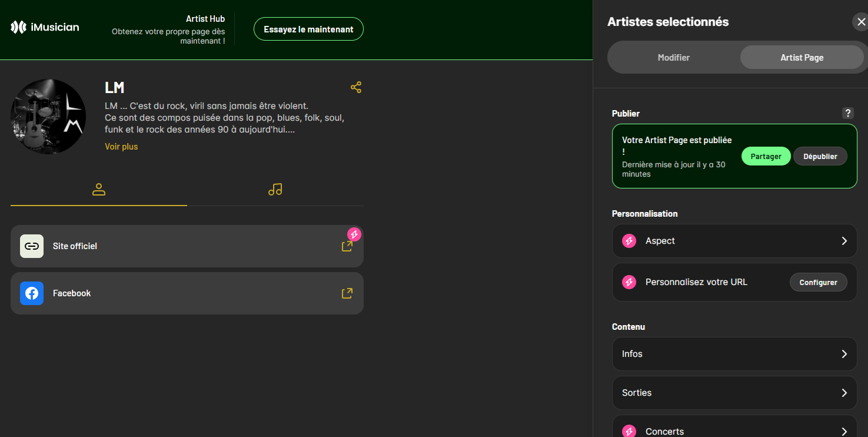Click pink premium badge on Site officiel
868x437 pixels.
tap(354, 234)
